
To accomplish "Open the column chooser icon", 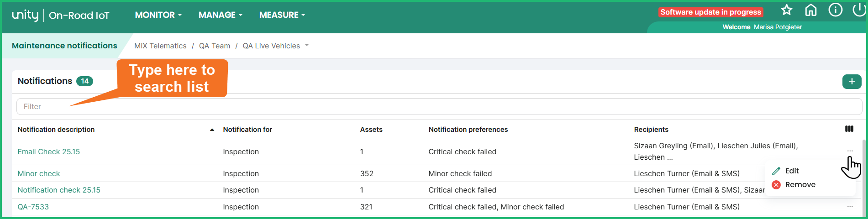I will pos(849,129).
